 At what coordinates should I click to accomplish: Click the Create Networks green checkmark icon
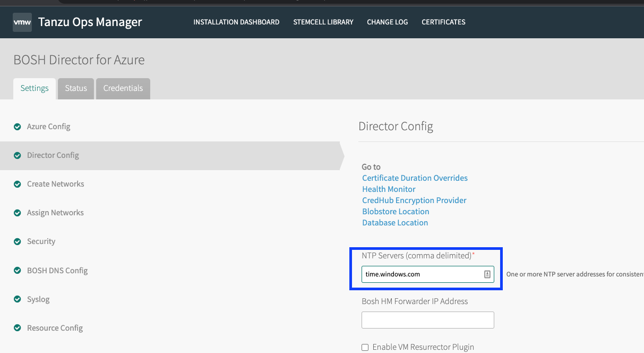click(x=17, y=184)
